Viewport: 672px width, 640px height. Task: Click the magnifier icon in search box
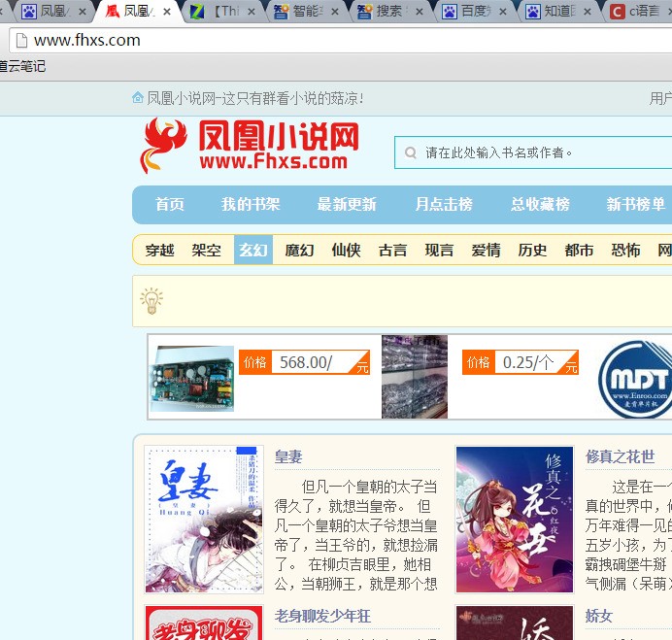(x=410, y=152)
